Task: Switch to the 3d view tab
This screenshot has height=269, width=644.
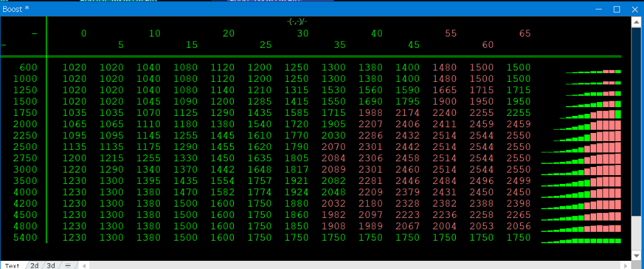Action: click(51, 265)
